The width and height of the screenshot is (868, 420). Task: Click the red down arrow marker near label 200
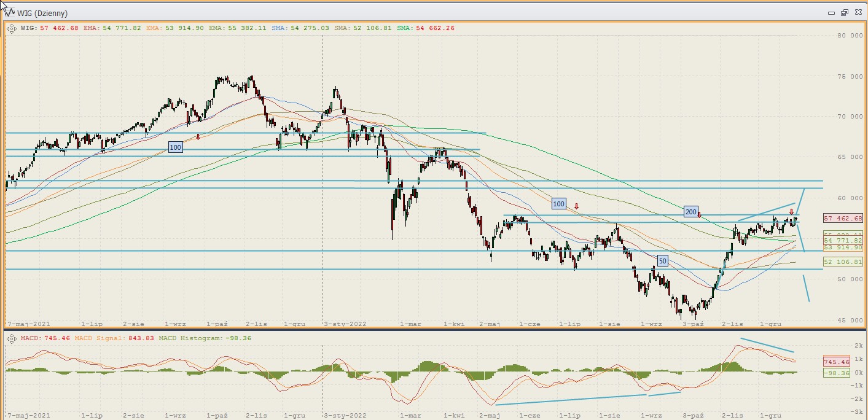[699, 215]
